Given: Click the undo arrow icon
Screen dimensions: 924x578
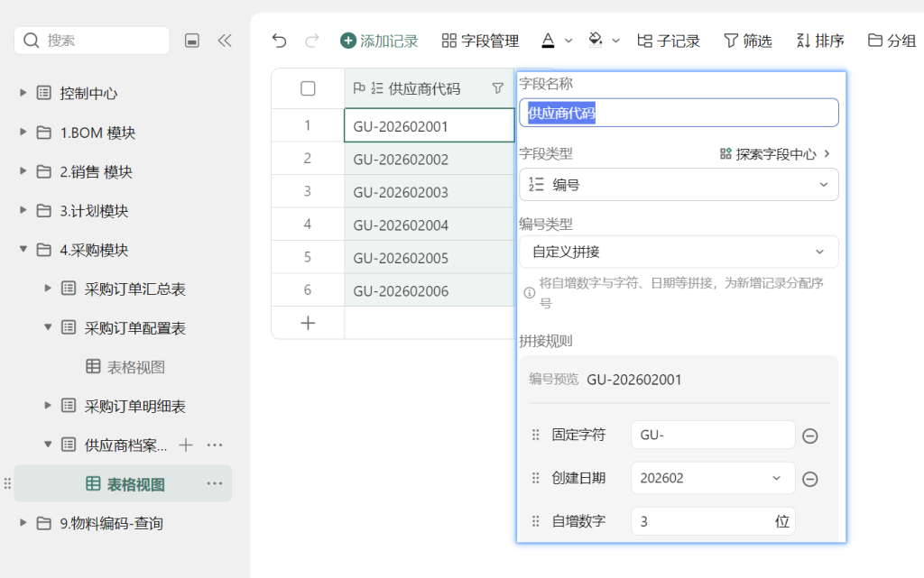Looking at the screenshot, I should [280, 41].
